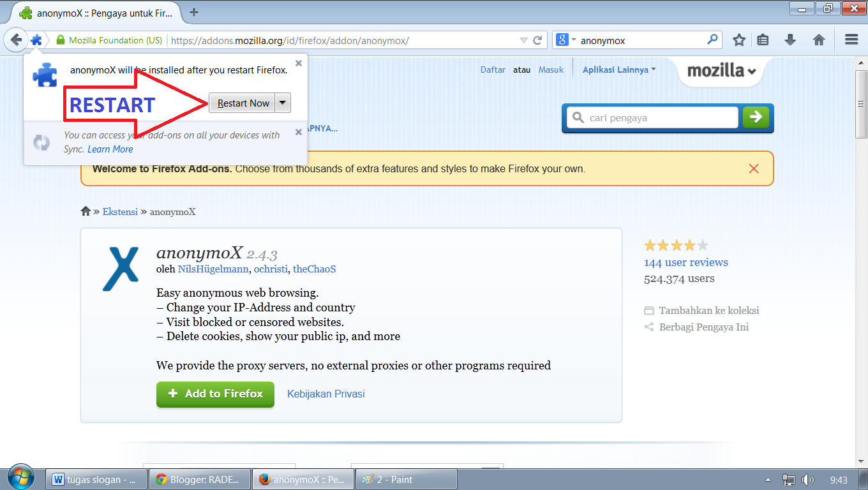Focus the 'cari pengaya' search field
Screen dimensions: 868x490
[x=652, y=118]
